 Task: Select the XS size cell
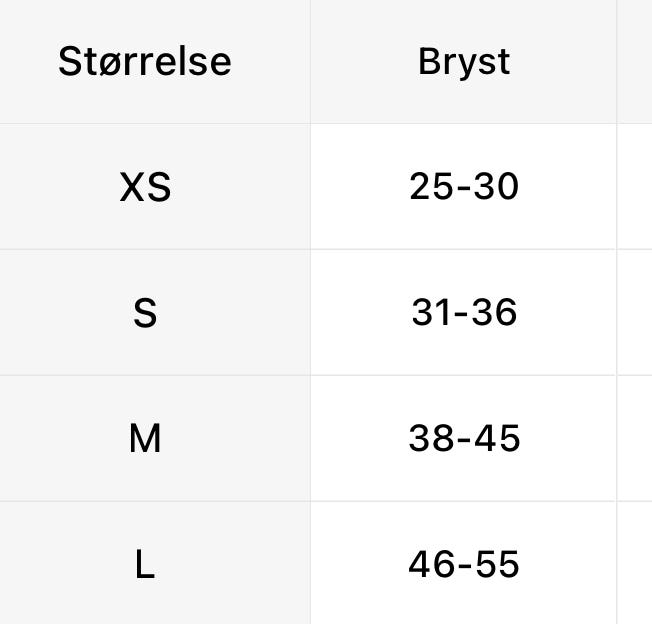click(x=155, y=187)
